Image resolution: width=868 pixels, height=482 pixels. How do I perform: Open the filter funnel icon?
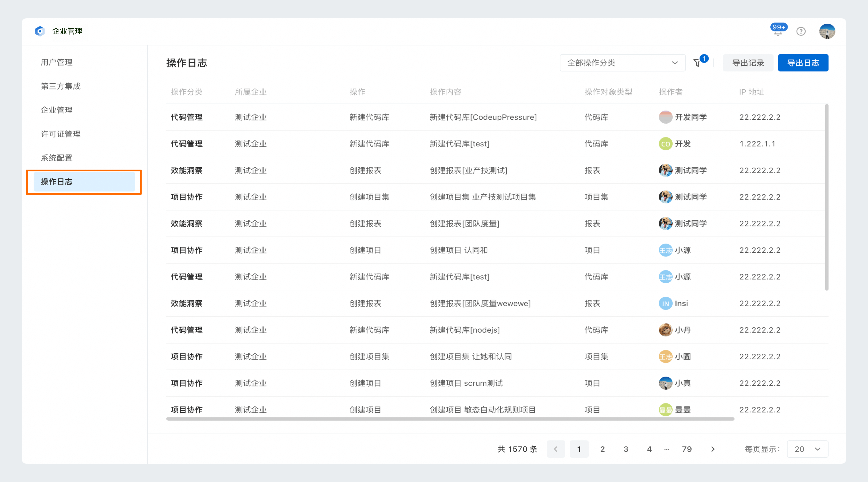697,63
